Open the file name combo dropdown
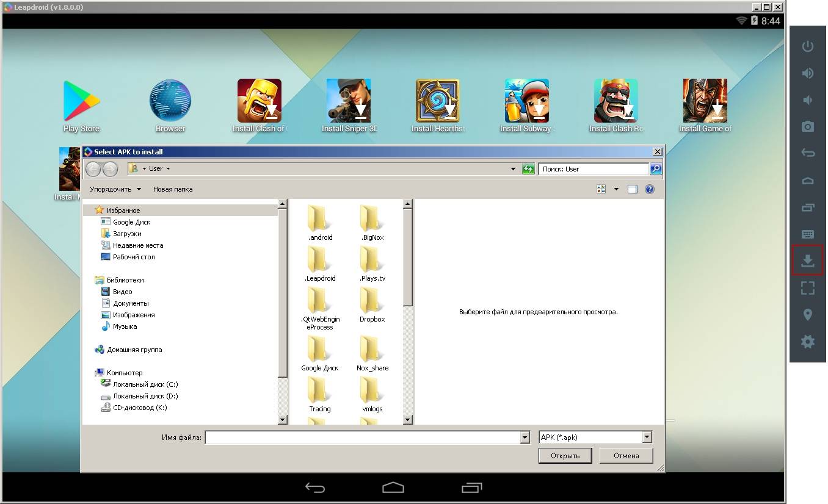The width and height of the screenshot is (828, 504). click(x=525, y=437)
